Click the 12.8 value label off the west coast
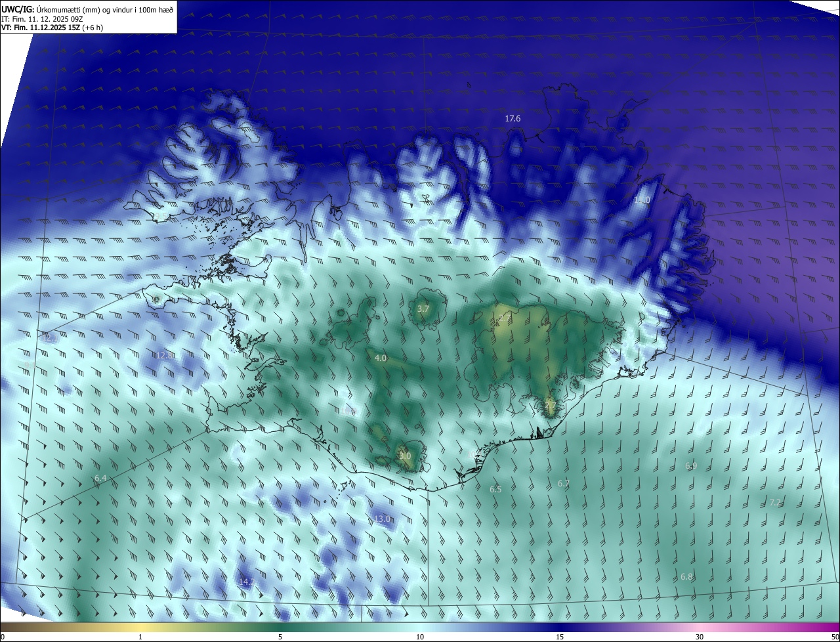The image size is (840, 642). pos(165,355)
